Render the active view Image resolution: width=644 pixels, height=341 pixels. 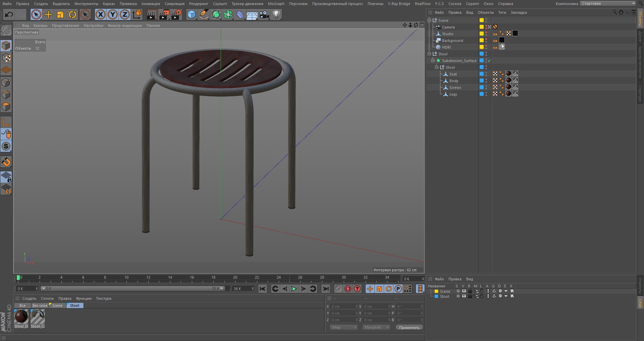point(152,15)
